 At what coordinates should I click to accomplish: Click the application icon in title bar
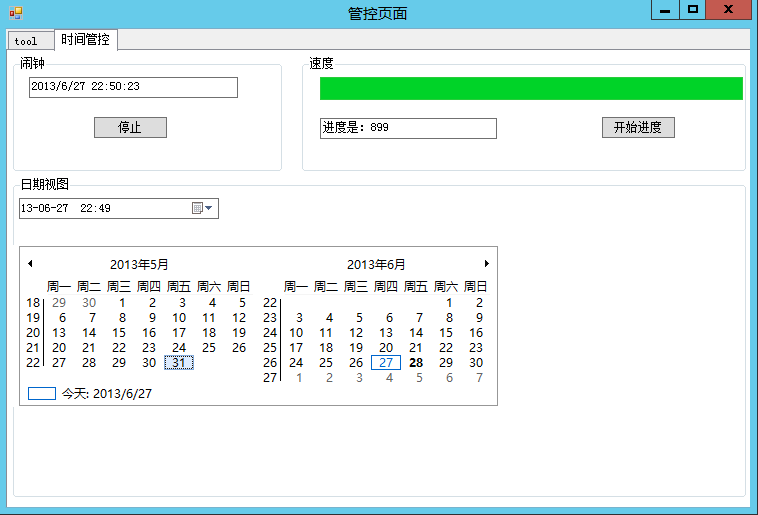15,13
